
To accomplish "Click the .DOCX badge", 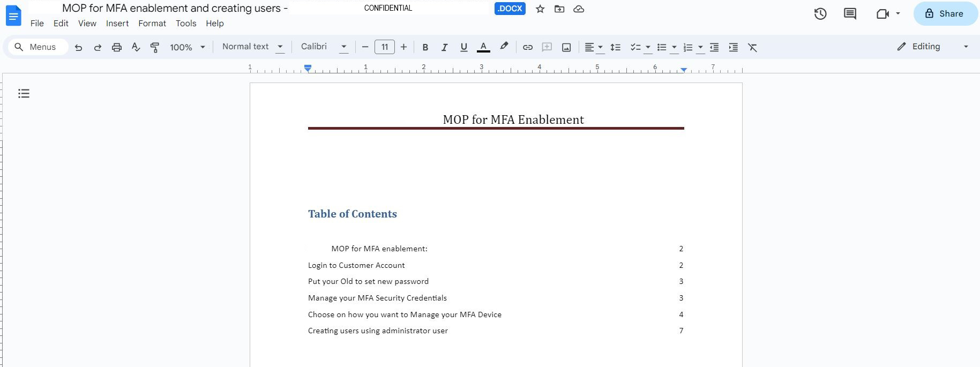I will pyautogui.click(x=510, y=9).
